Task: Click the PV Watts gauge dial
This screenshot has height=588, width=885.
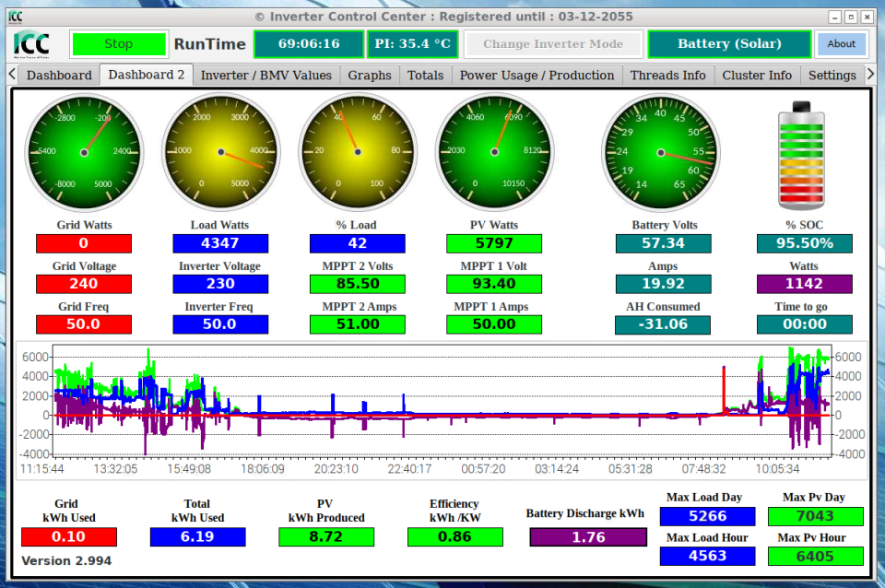Action: point(494,152)
